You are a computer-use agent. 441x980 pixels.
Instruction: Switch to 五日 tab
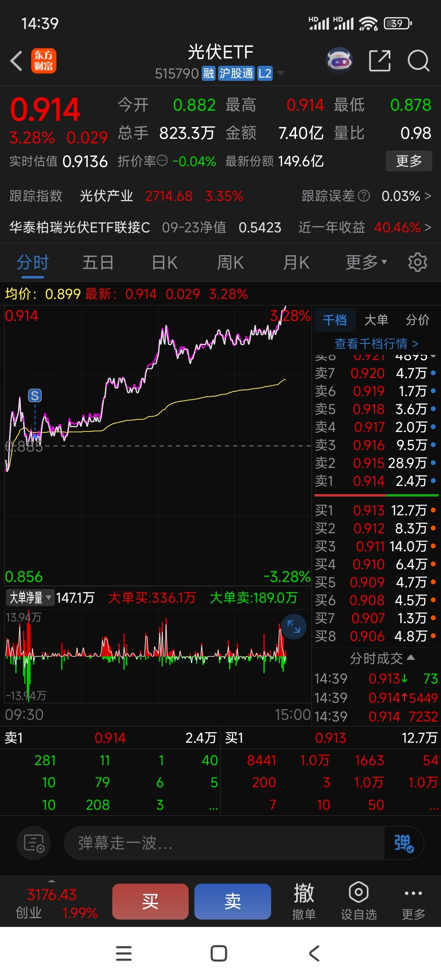pos(98,262)
